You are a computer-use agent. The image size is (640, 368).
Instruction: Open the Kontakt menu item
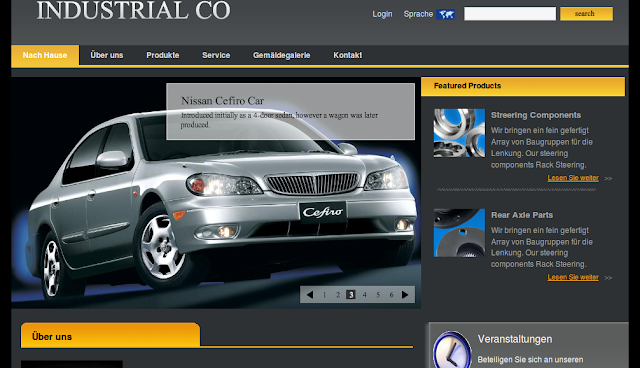click(x=347, y=55)
